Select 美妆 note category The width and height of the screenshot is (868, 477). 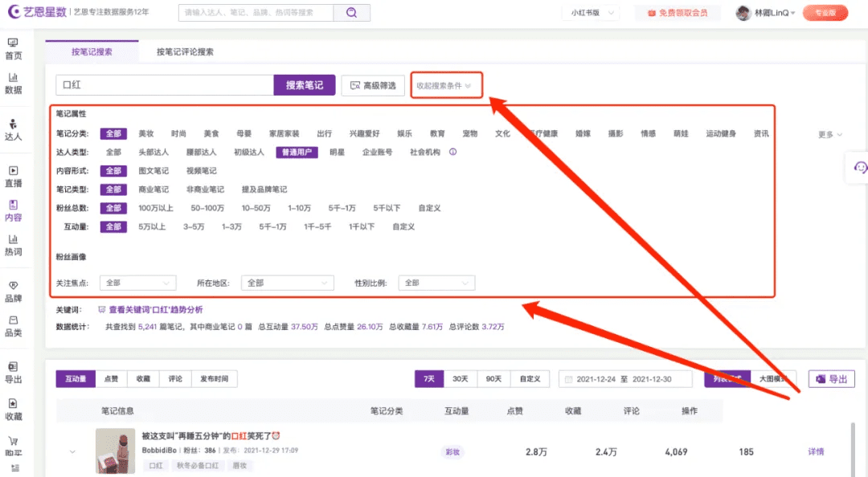tap(146, 133)
